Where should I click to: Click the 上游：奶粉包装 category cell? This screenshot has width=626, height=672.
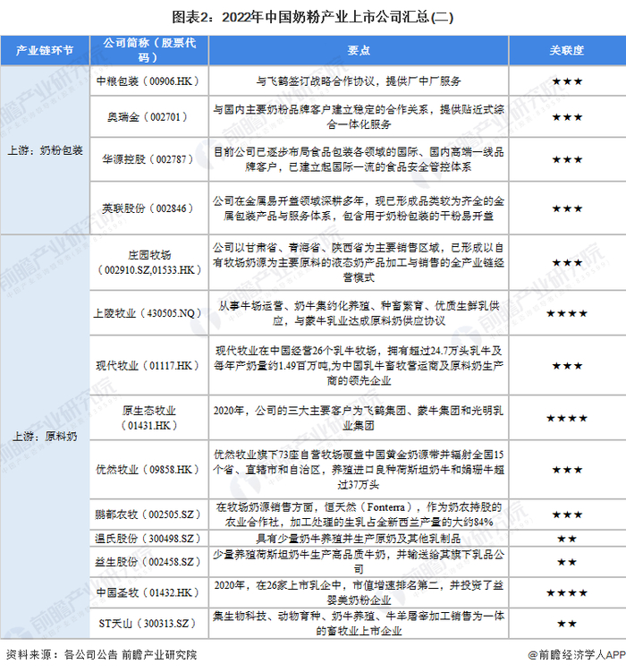(45, 150)
